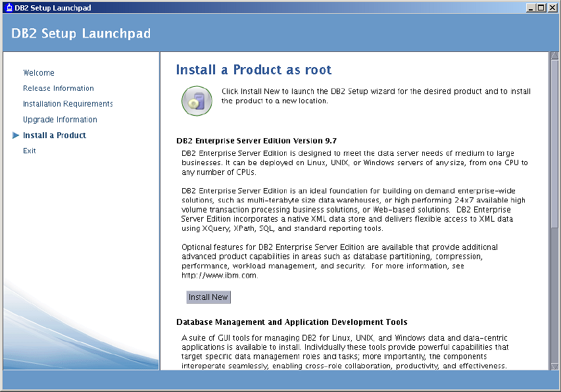
Task: Click the blue arrow marker next to Install a Product
Action: pyautogui.click(x=16, y=135)
